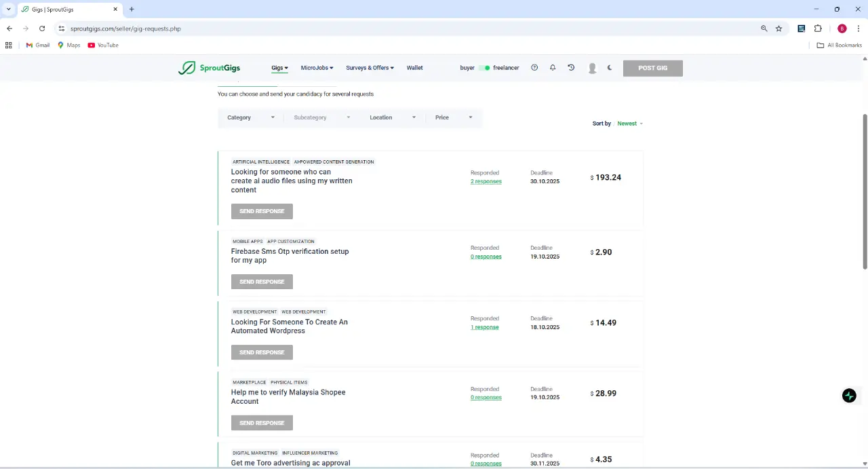Viewport: 868px width, 469px height.
Task: Click the DIGITAL MARKETING category tag
Action: pos(255,453)
